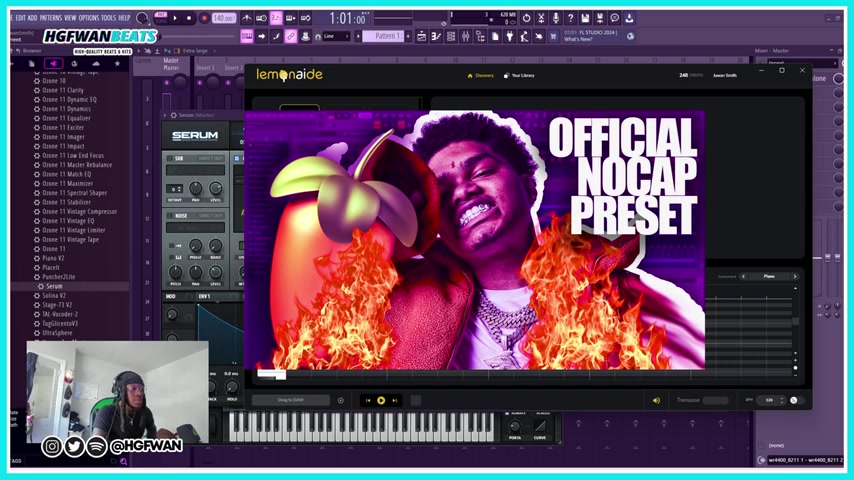Click the Lemonaide logo
Image resolution: width=854 pixels, height=480 pixels.
pyautogui.click(x=289, y=75)
